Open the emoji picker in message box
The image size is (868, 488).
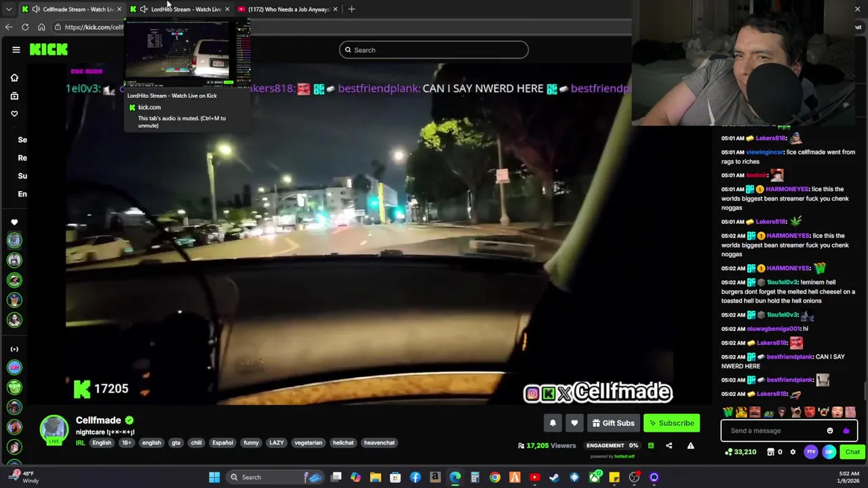pos(830,430)
